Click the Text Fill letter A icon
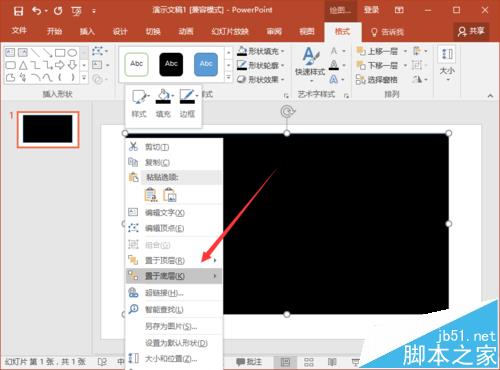Viewport: 500px width, 370px height. click(334, 51)
